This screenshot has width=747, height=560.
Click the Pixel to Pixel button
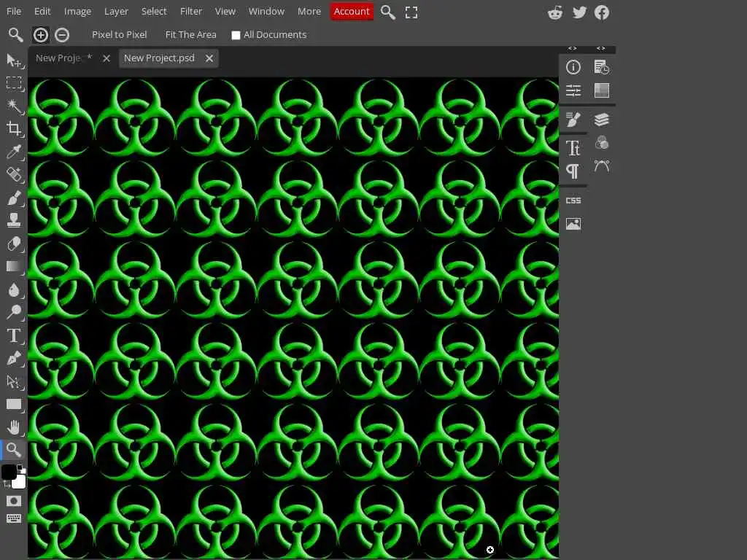119,35
